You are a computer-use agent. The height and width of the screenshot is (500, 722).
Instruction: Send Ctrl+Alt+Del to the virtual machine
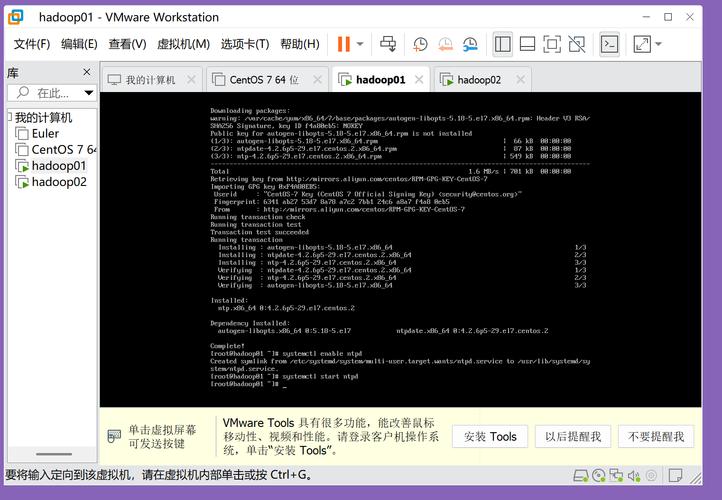coord(388,44)
